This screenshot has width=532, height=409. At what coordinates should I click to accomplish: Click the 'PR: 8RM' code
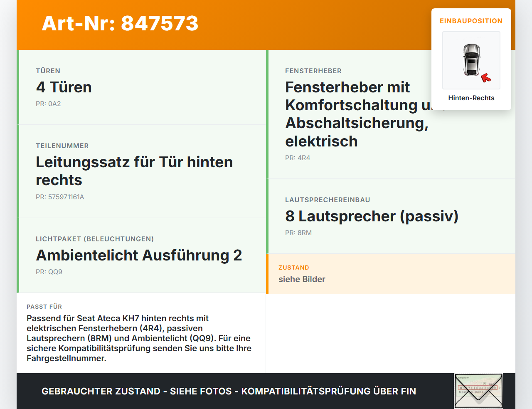click(298, 233)
